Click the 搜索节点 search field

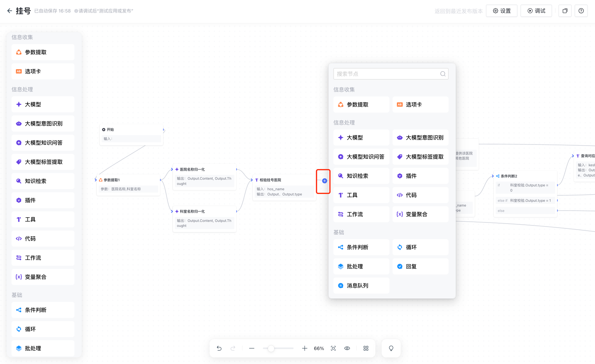click(x=387, y=74)
